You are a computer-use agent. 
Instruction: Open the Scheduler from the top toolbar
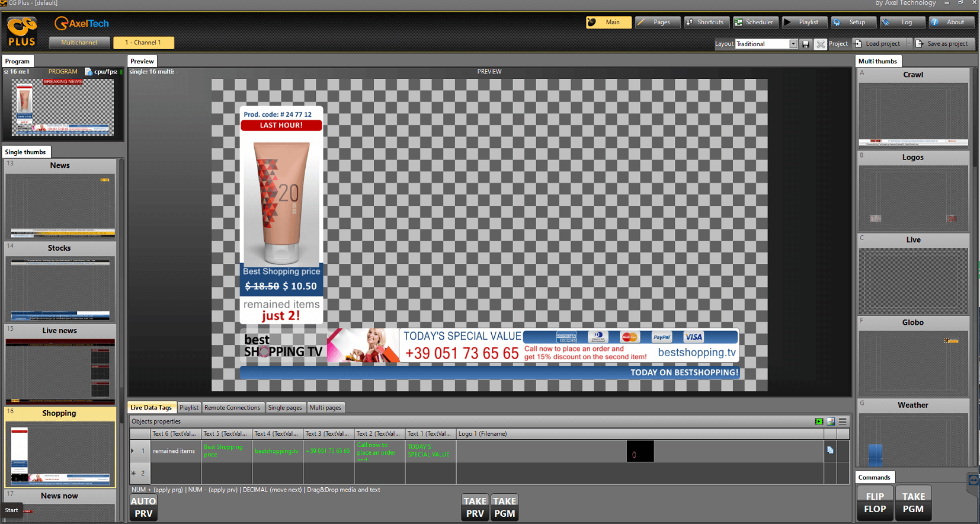click(755, 23)
